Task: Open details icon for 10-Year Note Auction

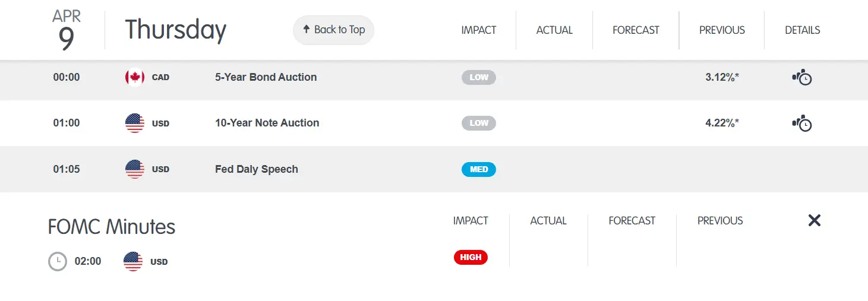Action: [x=802, y=123]
